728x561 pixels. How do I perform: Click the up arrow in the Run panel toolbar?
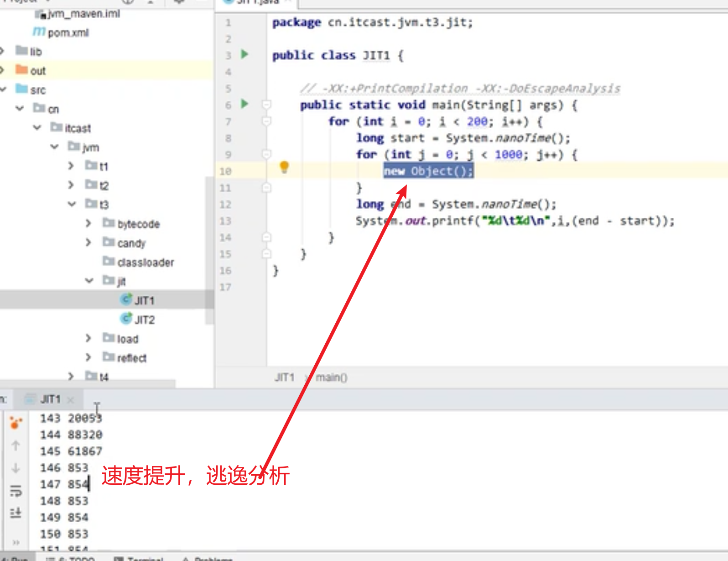pyautogui.click(x=16, y=446)
